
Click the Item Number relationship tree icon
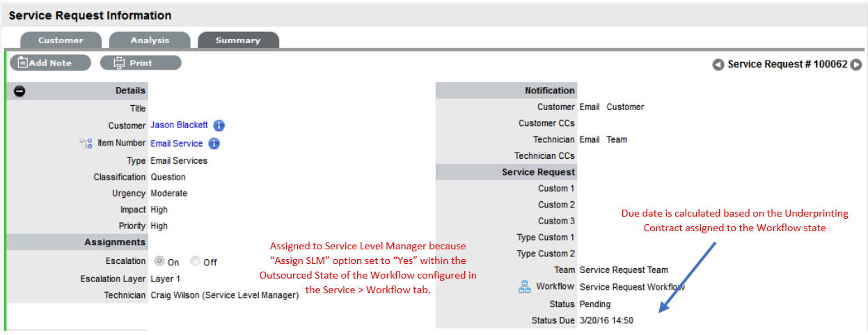pyautogui.click(x=87, y=143)
